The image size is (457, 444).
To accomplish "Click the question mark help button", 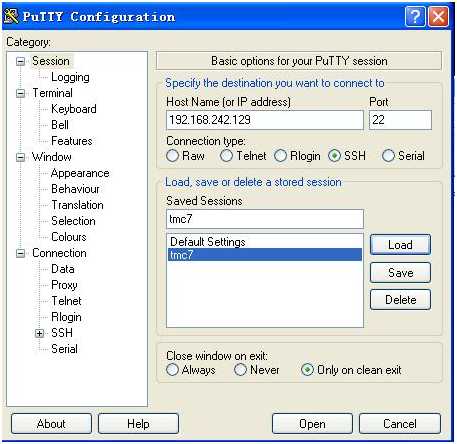I will (415, 16).
